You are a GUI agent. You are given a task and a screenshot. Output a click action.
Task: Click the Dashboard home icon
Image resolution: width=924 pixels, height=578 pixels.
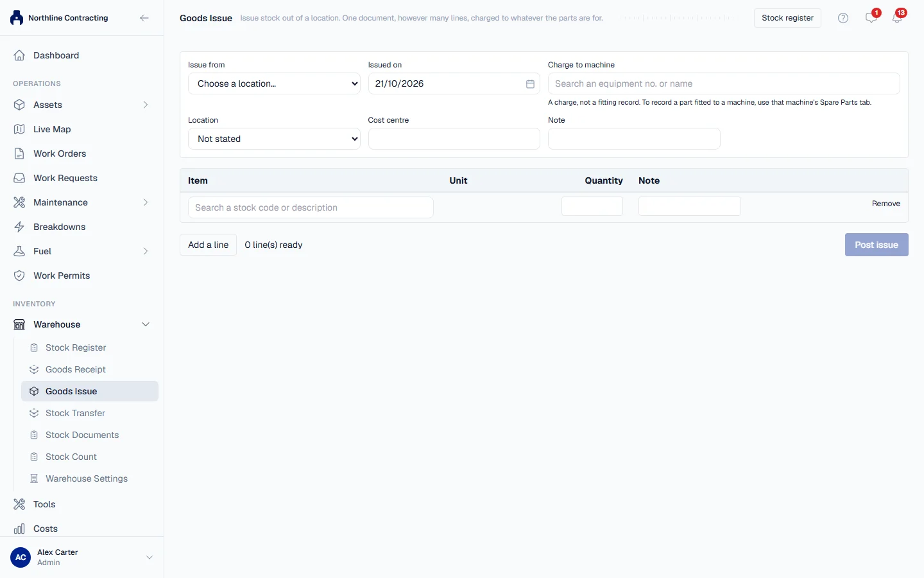coord(19,55)
